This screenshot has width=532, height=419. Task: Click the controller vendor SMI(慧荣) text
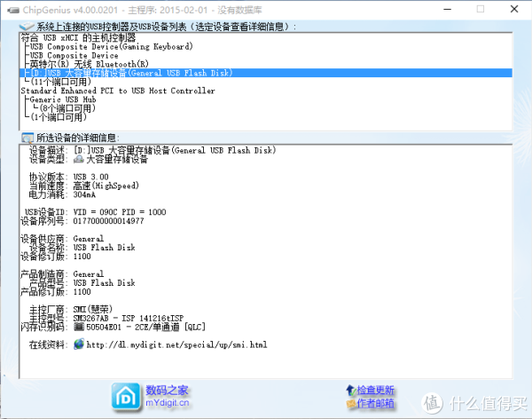(92, 309)
